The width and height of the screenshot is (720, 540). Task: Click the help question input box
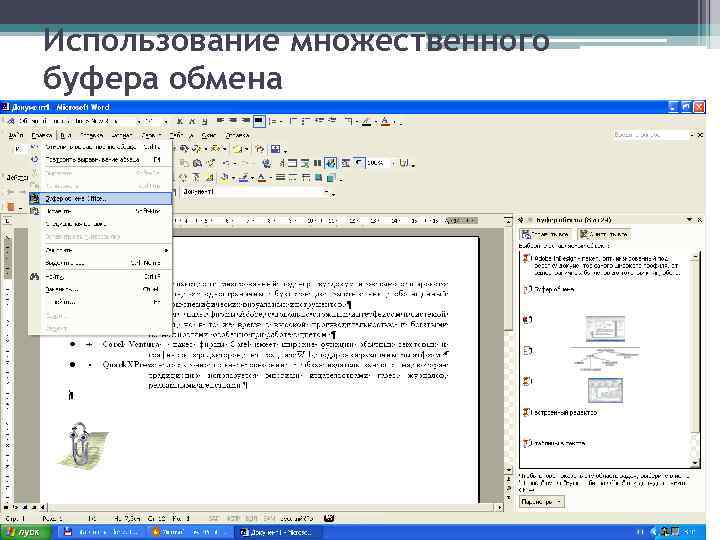651,135
